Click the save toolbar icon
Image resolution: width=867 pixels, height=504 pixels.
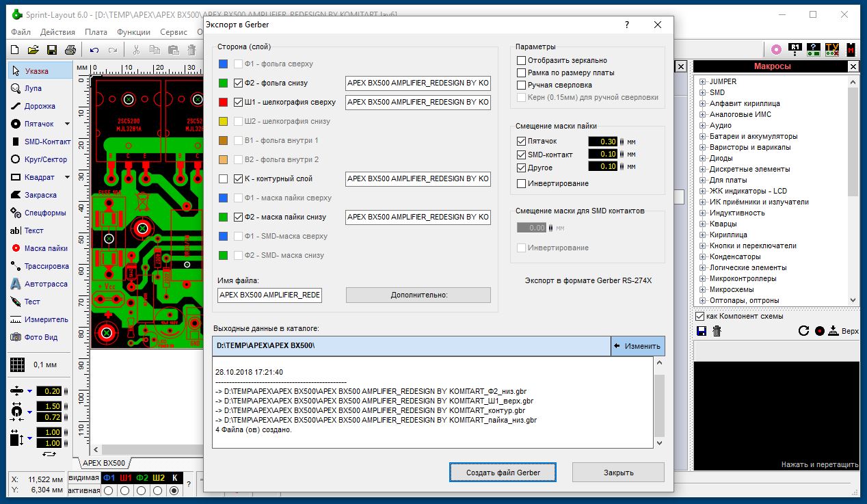pyautogui.click(x=51, y=49)
